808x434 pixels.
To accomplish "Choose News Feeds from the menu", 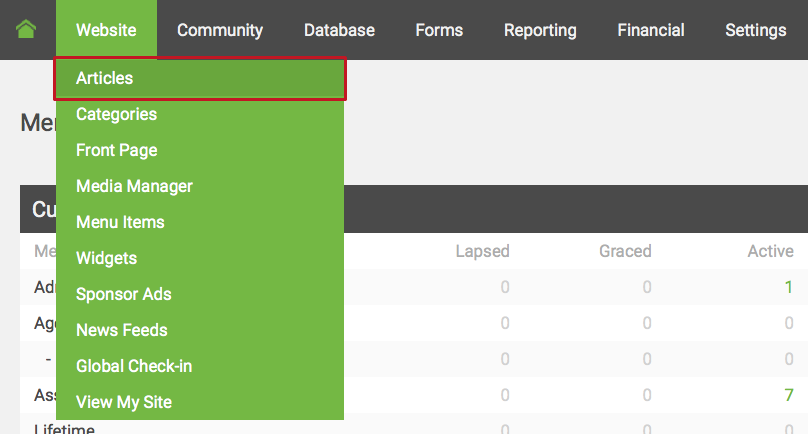I will coord(121,330).
